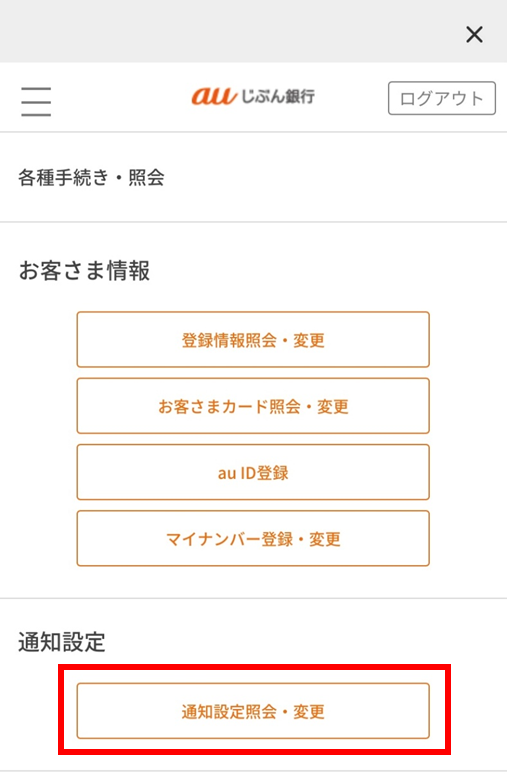The height and width of the screenshot is (779, 507).
Task: Tap the three-line navigation icon
Action: coord(36,101)
